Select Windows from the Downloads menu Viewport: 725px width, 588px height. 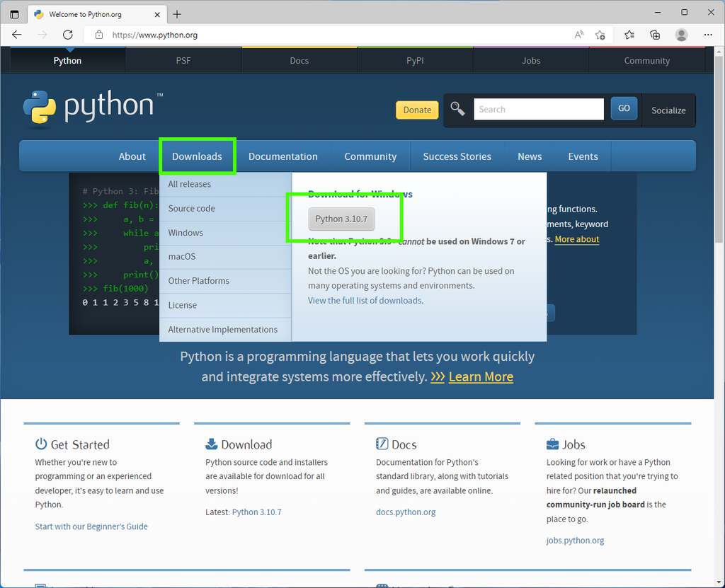(185, 232)
